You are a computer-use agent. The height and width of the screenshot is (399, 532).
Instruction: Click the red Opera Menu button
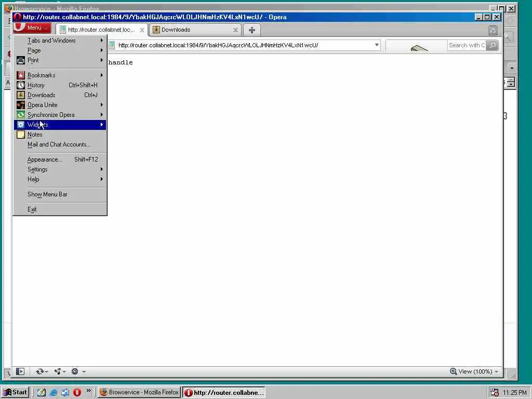tap(32, 28)
